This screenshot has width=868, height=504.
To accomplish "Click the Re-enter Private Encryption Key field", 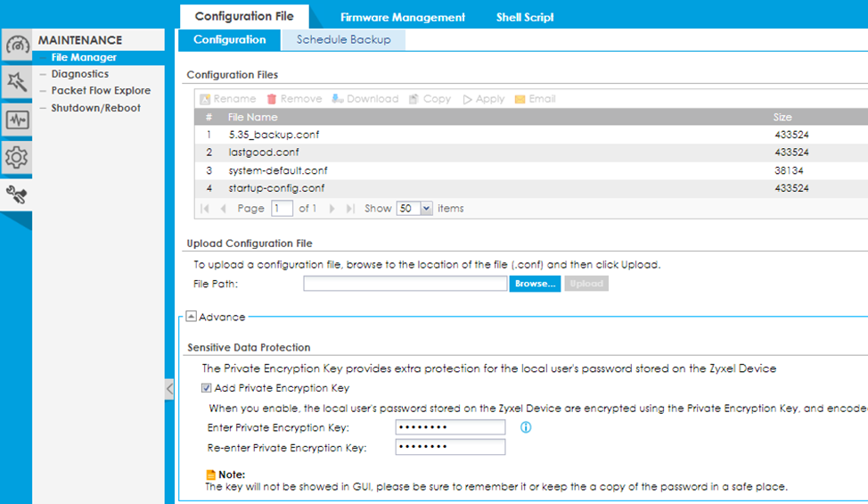I will pyautogui.click(x=450, y=447).
